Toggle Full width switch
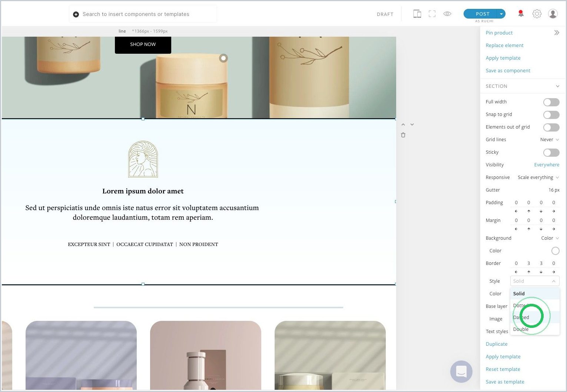Viewport: 567px width, 392px height. (551, 102)
